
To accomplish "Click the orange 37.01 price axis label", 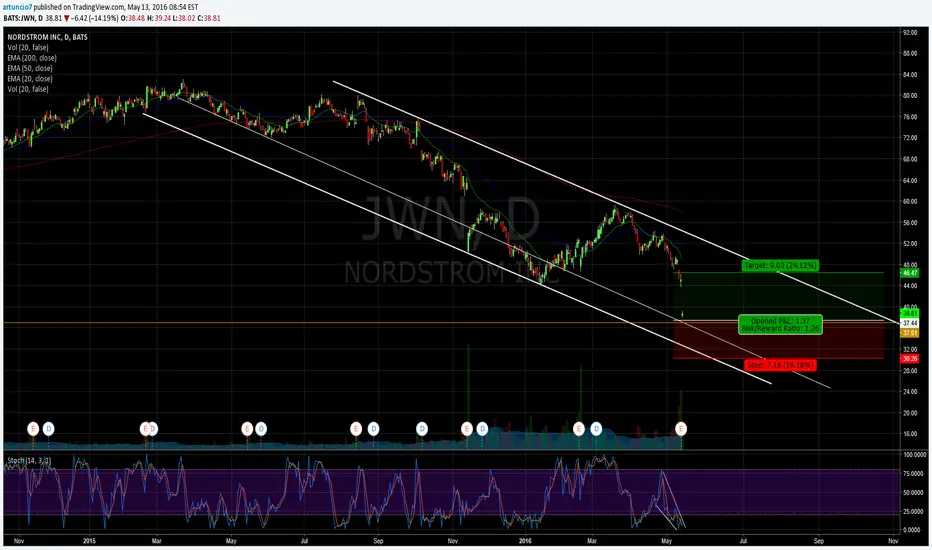I will click(910, 334).
